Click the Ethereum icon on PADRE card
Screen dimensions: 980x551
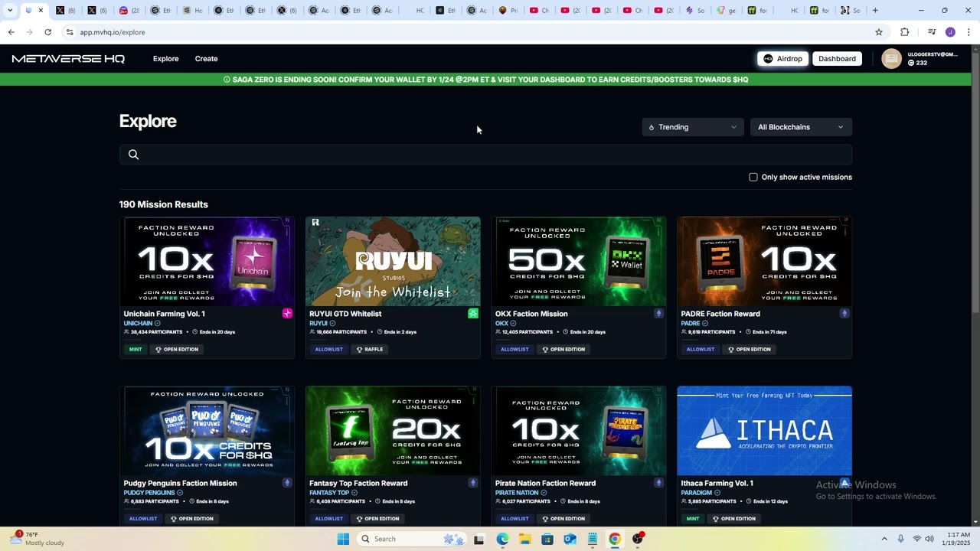(x=844, y=313)
